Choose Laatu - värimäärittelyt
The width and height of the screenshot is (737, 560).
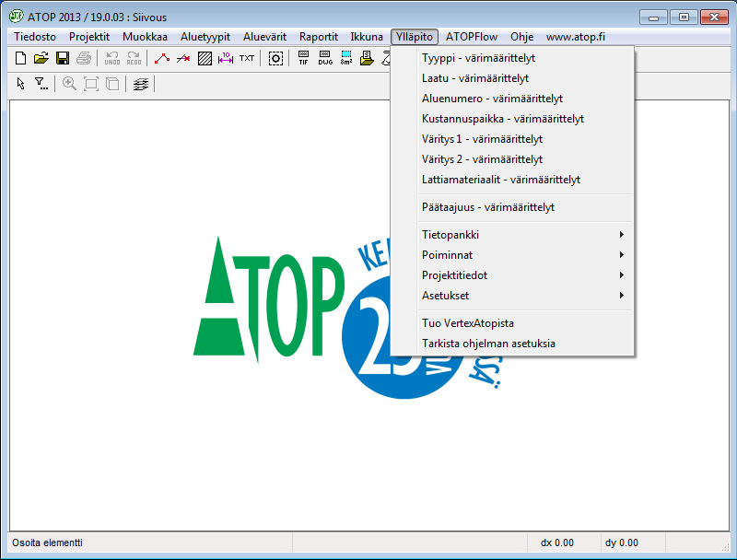point(512,78)
